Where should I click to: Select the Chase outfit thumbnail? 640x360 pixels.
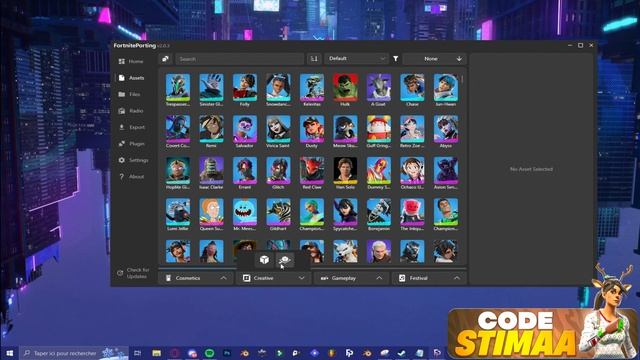(412, 88)
